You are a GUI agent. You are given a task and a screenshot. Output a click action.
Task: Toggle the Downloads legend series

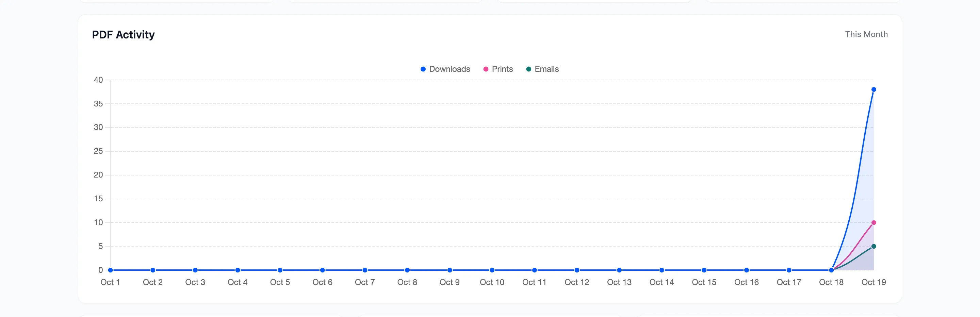(x=445, y=69)
